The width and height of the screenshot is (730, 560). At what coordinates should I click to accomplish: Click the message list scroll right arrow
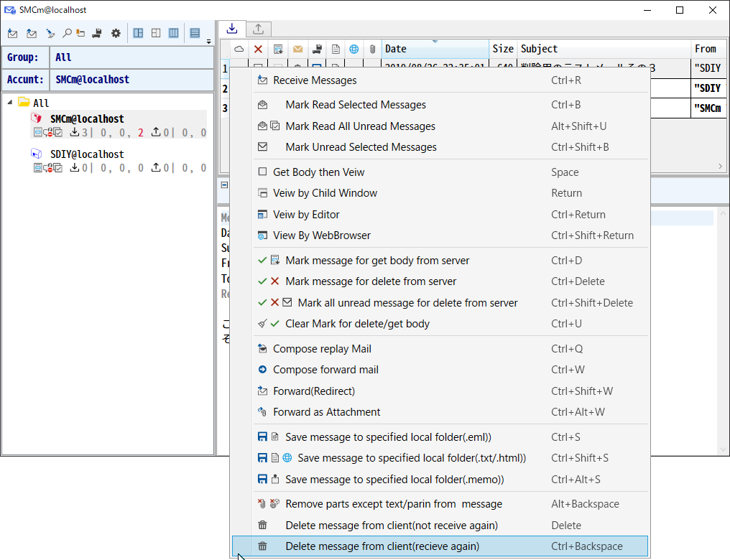(x=721, y=167)
